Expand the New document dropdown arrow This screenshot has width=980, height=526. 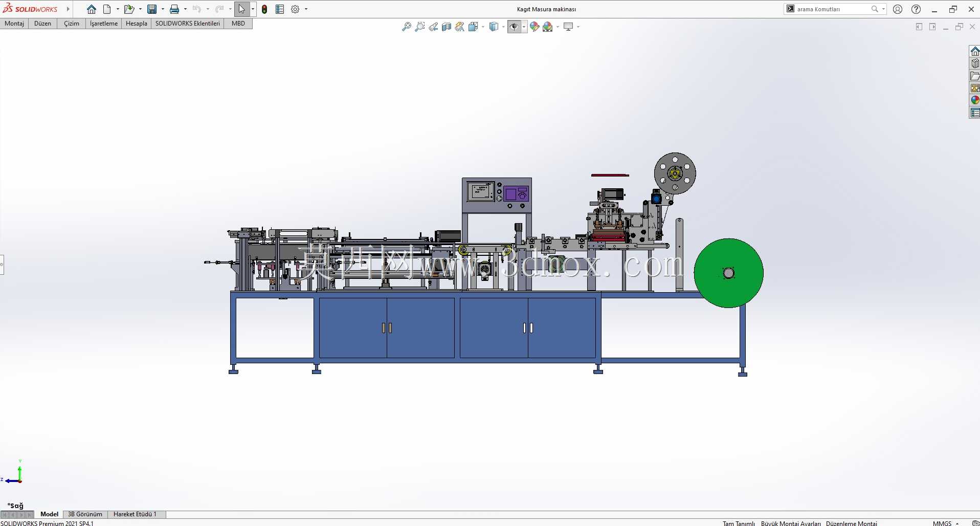tap(118, 9)
